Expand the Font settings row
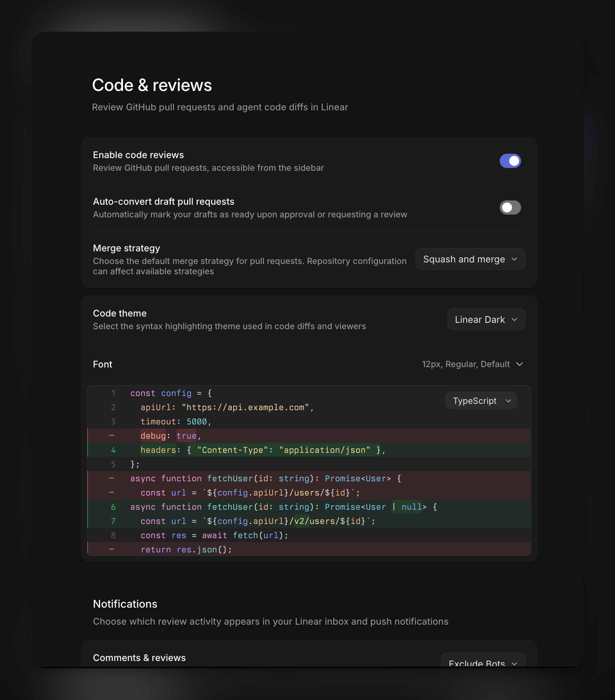 click(x=309, y=364)
